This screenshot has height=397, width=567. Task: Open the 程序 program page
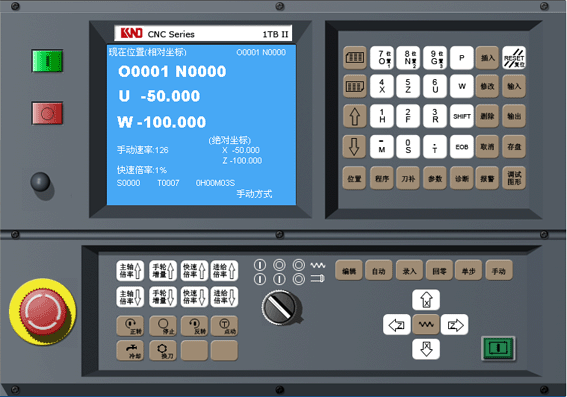[382, 178]
